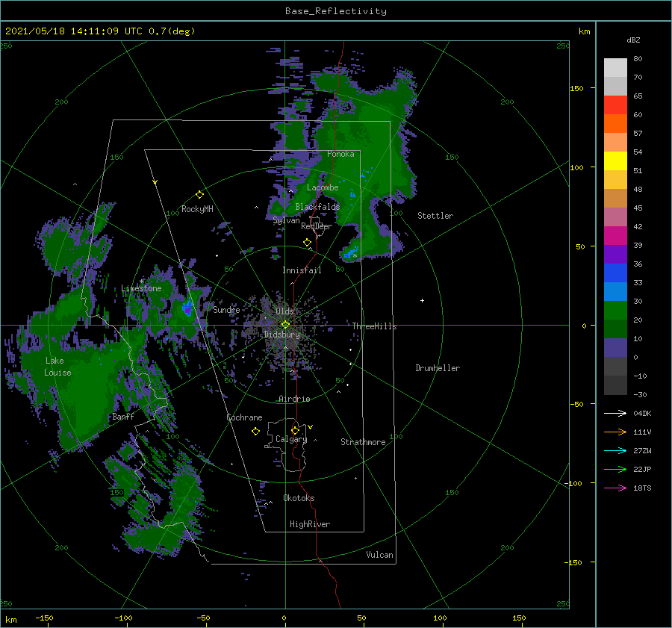Viewport: 672px width, 628px height.
Task: Pick the red swatch in dBZ scale
Action: (x=615, y=105)
